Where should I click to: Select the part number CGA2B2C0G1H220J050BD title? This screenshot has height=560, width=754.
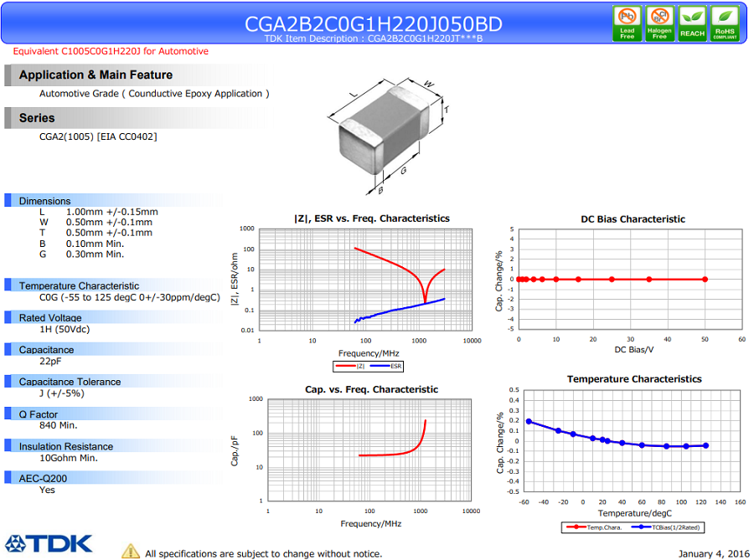click(373, 23)
